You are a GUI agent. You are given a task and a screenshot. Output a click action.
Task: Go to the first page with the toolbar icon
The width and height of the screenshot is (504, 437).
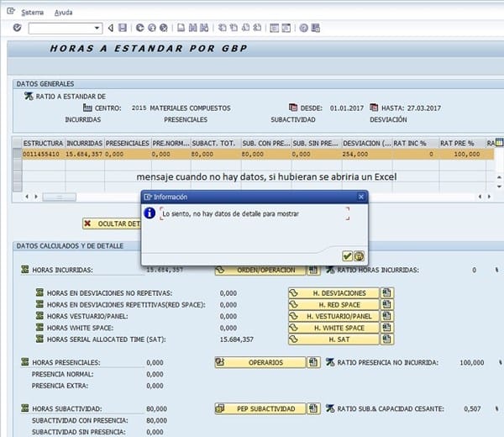click(x=222, y=28)
